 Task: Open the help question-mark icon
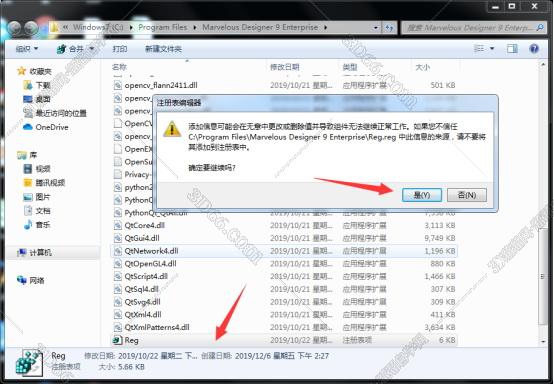(534, 49)
